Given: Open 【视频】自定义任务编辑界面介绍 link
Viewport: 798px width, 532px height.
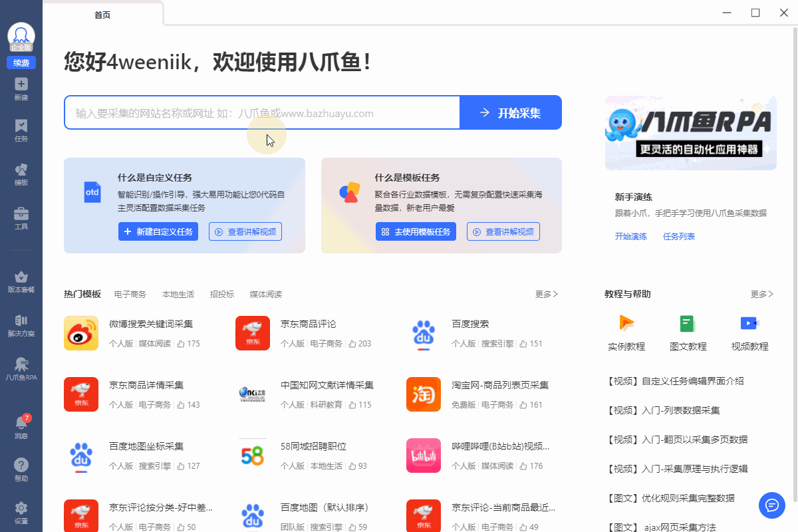Looking at the screenshot, I should coord(674,381).
